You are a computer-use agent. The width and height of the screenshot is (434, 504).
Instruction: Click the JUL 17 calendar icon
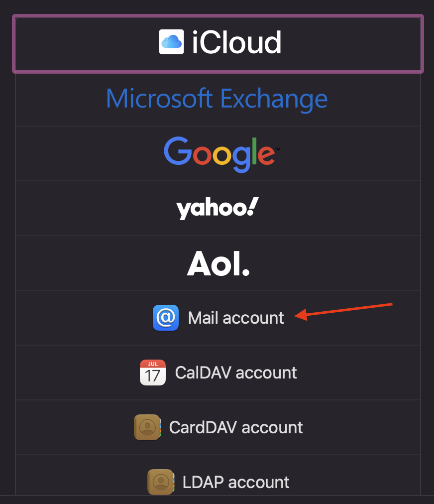click(153, 373)
